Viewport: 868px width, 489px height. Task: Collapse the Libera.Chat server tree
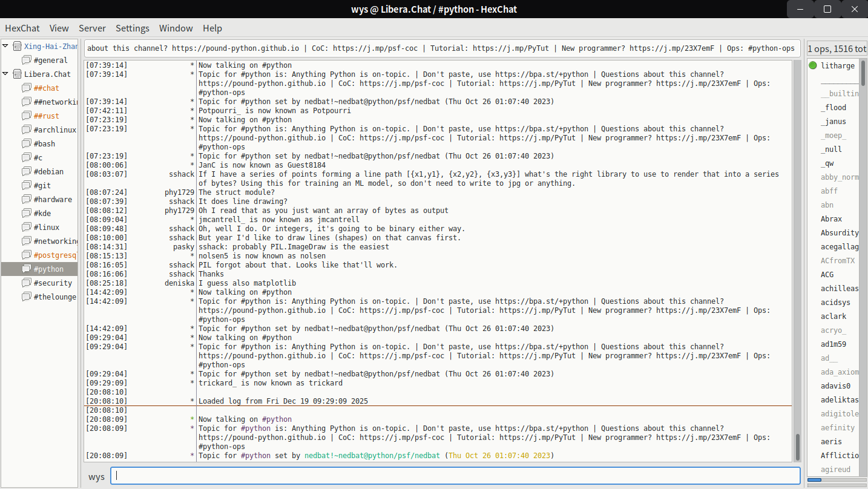click(x=5, y=74)
